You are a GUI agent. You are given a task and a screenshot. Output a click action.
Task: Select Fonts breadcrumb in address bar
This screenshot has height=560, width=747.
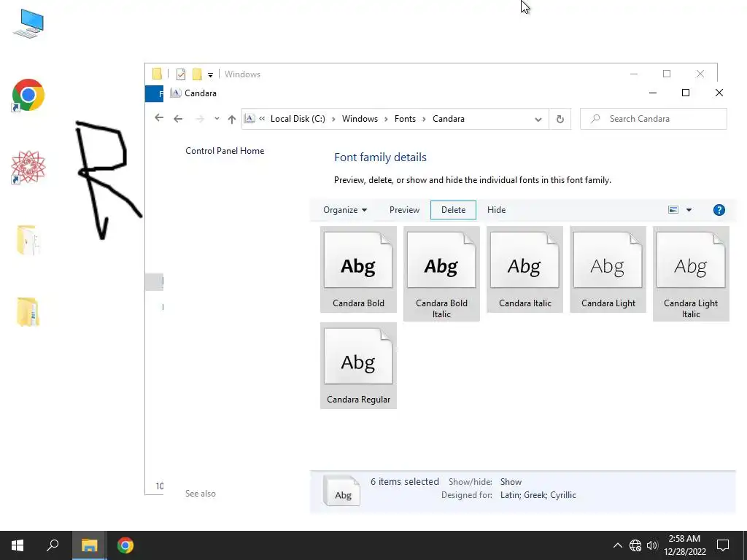(405, 119)
